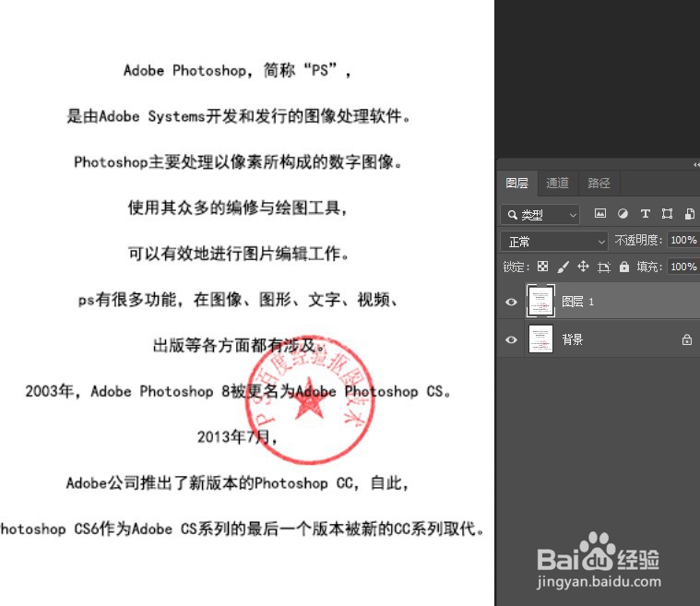
Task: Filter layers by adjustment layer icon
Action: coord(623,214)
